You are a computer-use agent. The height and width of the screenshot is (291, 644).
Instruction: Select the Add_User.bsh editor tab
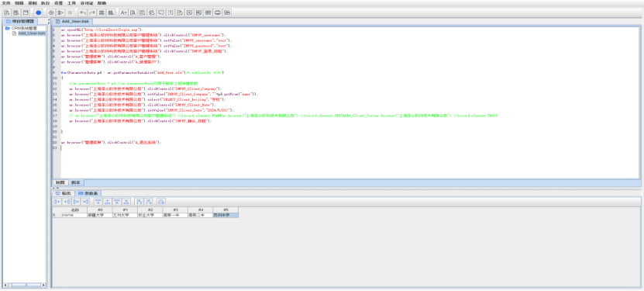tap(72, 22)
